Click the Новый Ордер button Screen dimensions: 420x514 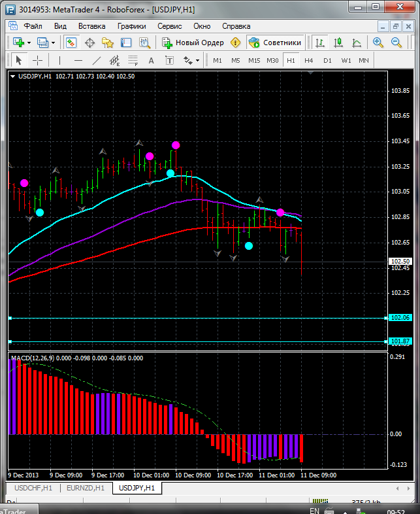[x=193, y=43]
